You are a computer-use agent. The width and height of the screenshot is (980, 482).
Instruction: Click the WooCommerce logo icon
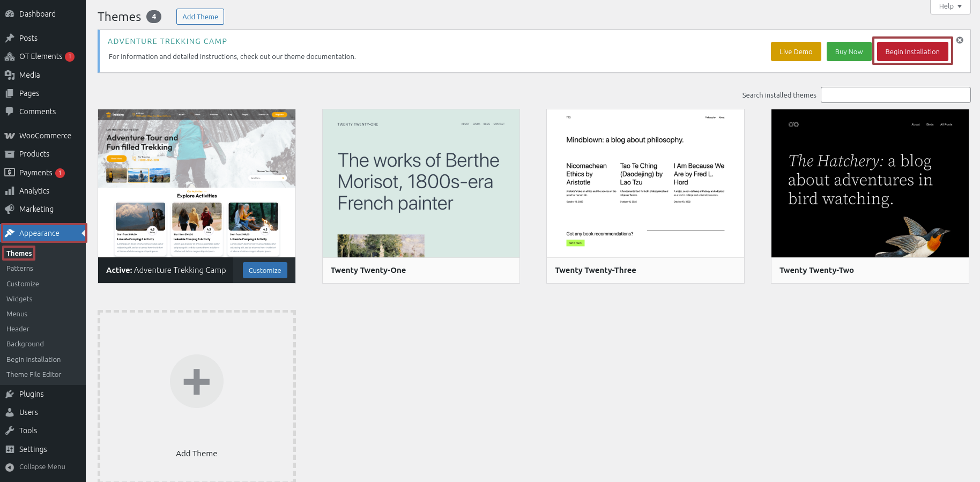[x=10, y=136]
